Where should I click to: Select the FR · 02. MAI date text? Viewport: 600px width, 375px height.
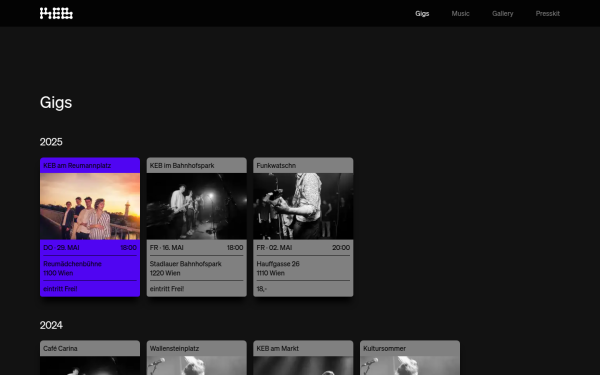(274, 248)
